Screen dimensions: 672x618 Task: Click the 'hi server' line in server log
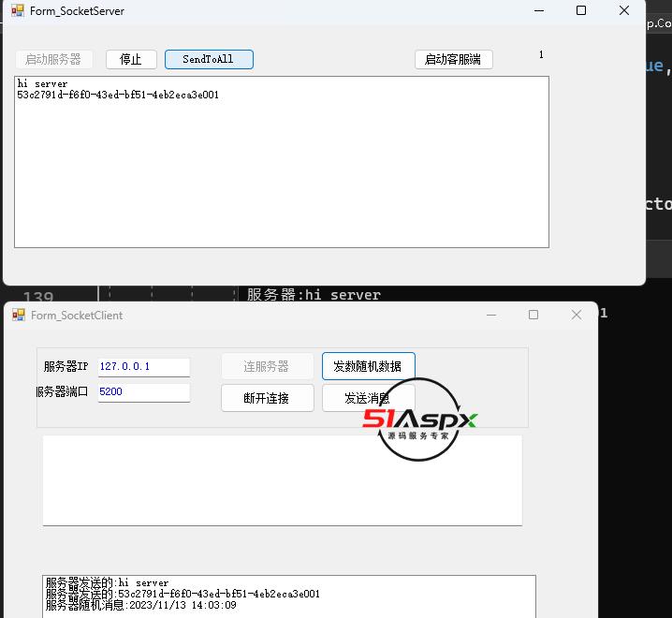click(x=42, y=83)
